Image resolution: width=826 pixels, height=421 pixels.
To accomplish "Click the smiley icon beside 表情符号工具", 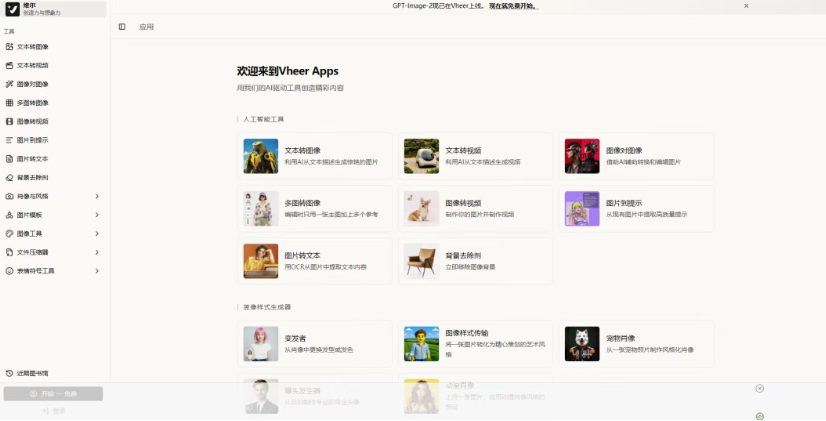I will tap(9, 271).
